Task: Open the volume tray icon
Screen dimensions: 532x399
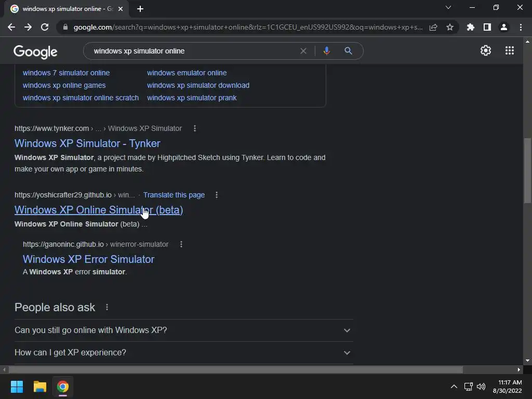Action: coord(481,387)
